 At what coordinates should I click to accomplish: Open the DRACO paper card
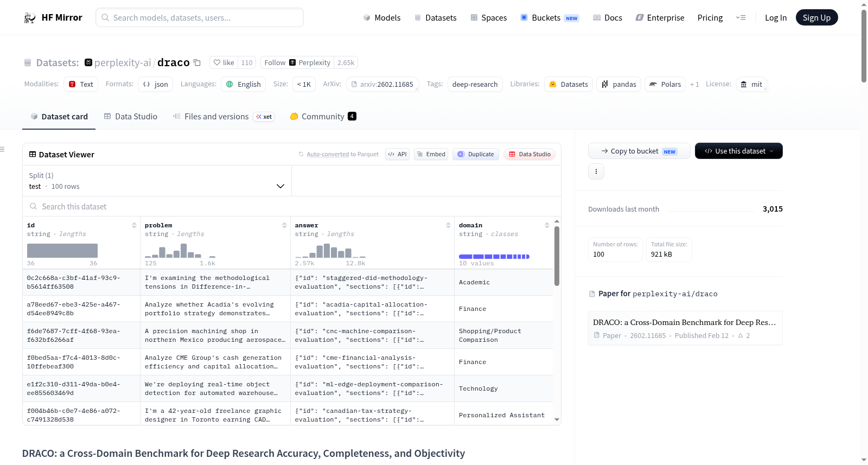[x=685, y=328]
